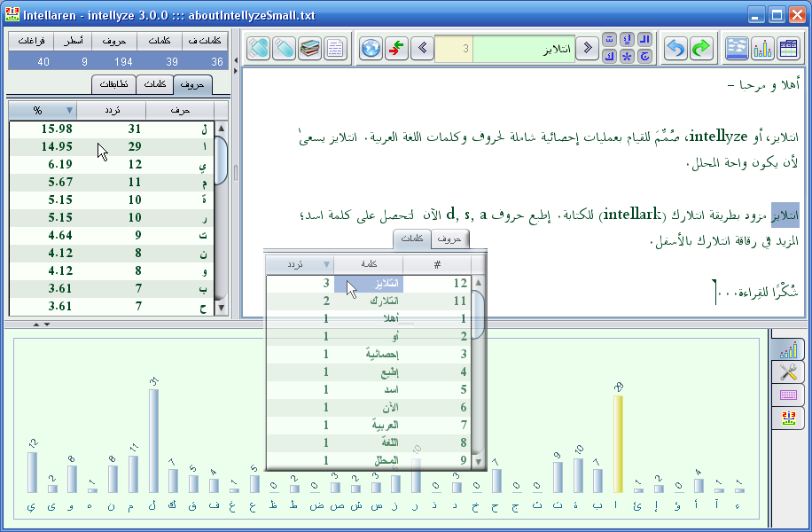This screenshot has width=812, height=532.
Task: Minimize the Intellaren window
Action: pos(756,15)
